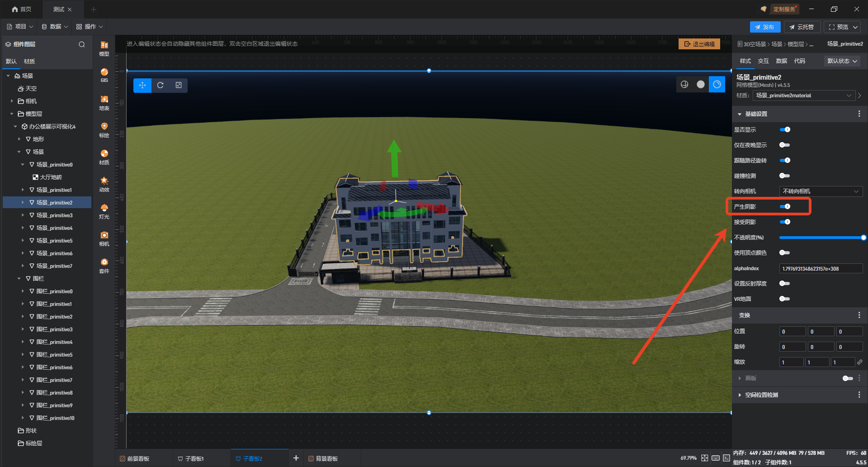
Task: Toggle the VR地面 switch
Action: point(785,299)
